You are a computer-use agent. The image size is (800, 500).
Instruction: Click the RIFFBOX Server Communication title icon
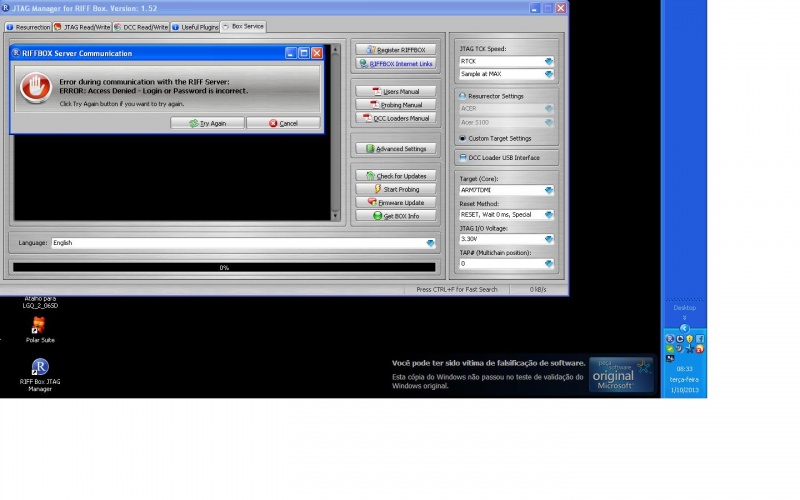[16, 53]
